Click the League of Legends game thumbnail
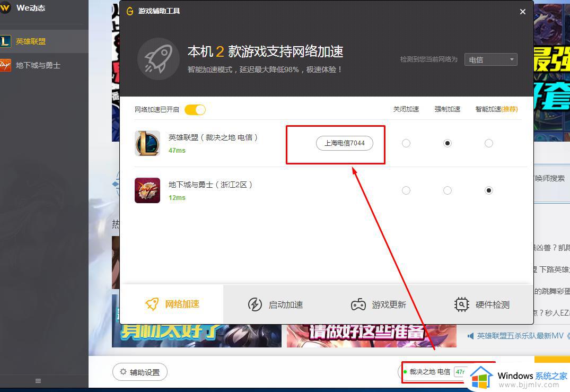Image resolution: width=570 pixels, height=392 pixels. tap(147, 143)
